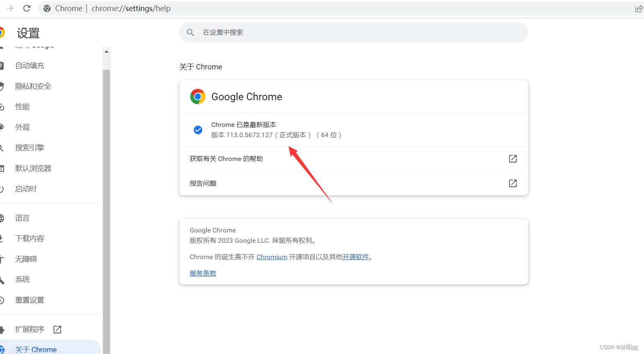The width and height of the screenshot is (644, 354).
Task: Click the globe icon next to 语言
Action: (x=2, y=218)
